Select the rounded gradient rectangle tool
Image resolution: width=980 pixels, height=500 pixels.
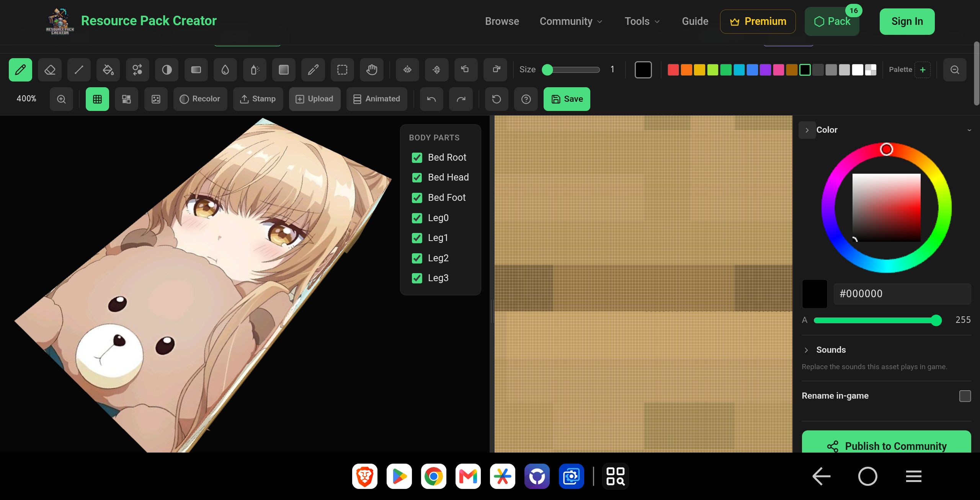click(196, 70)
